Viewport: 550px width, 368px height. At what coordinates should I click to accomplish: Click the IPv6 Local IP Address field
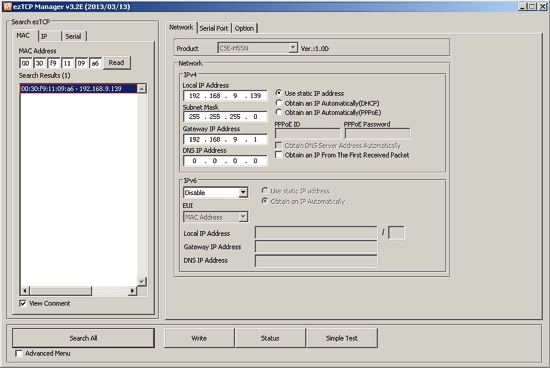pos(316,233)
